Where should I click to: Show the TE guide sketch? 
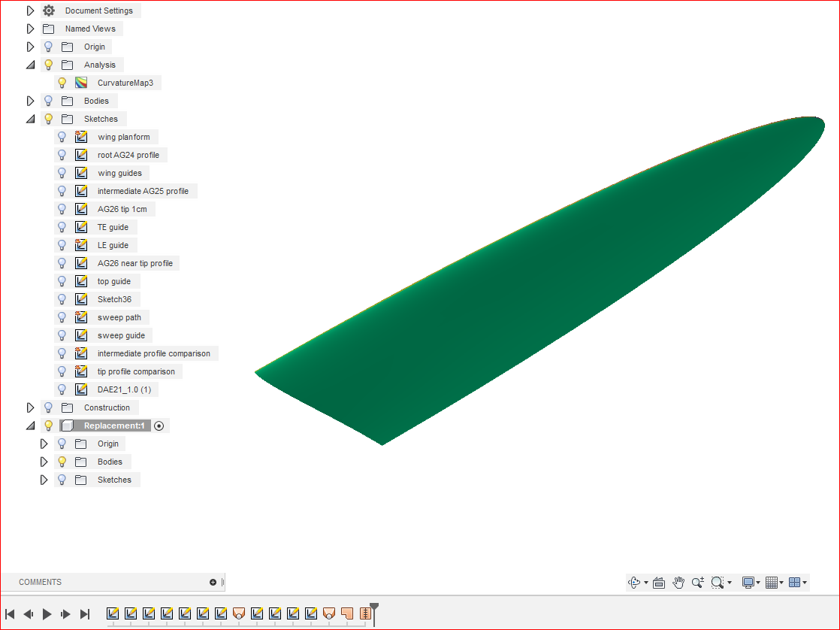tap(62, 227)
